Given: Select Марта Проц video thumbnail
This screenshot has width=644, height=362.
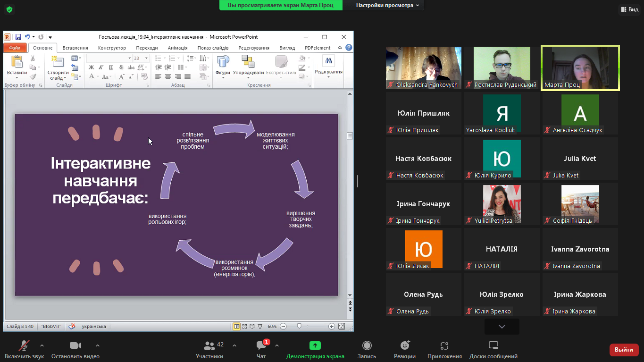Looking at the screenshot, I should click(580, 68).
